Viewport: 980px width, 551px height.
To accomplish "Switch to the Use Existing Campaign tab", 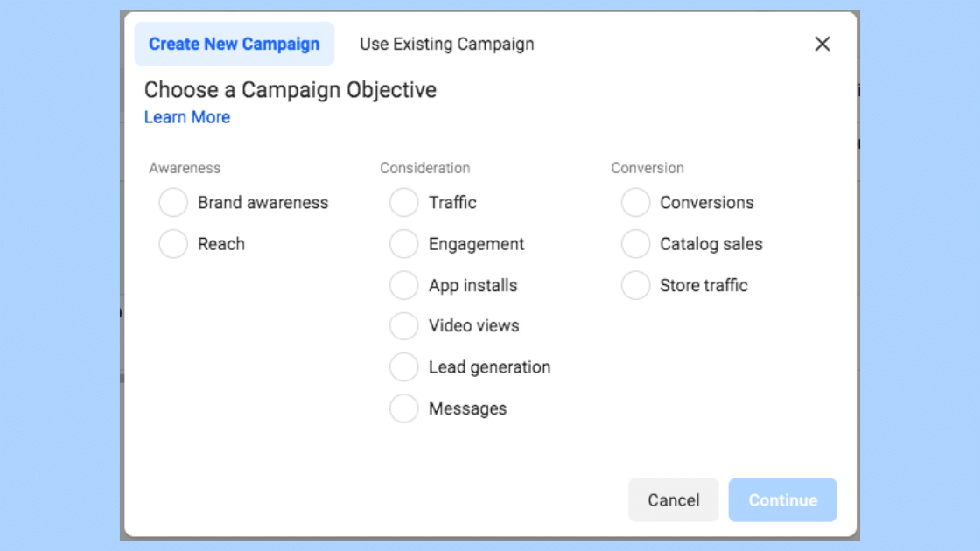I will (x=446, y=44).
